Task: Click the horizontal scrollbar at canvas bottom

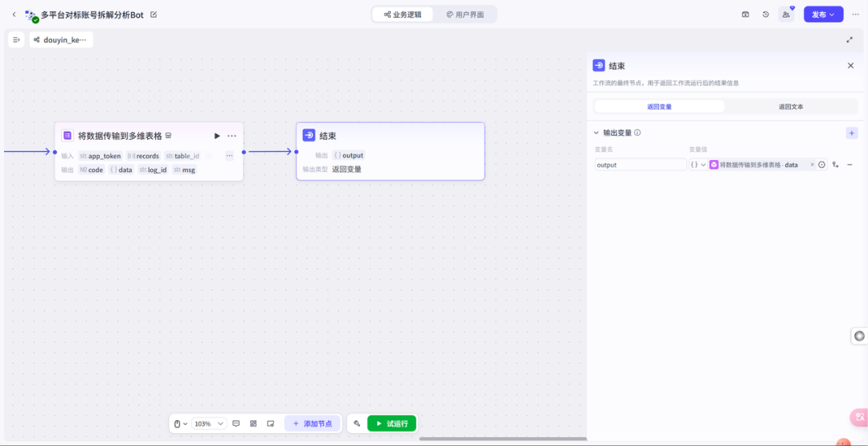Action: coord(502,439)
